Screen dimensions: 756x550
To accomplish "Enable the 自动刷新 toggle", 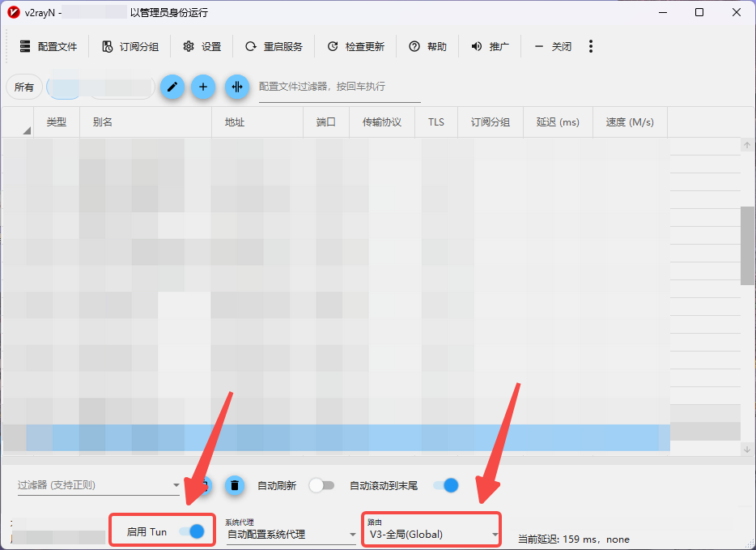I will click(322, 485).
